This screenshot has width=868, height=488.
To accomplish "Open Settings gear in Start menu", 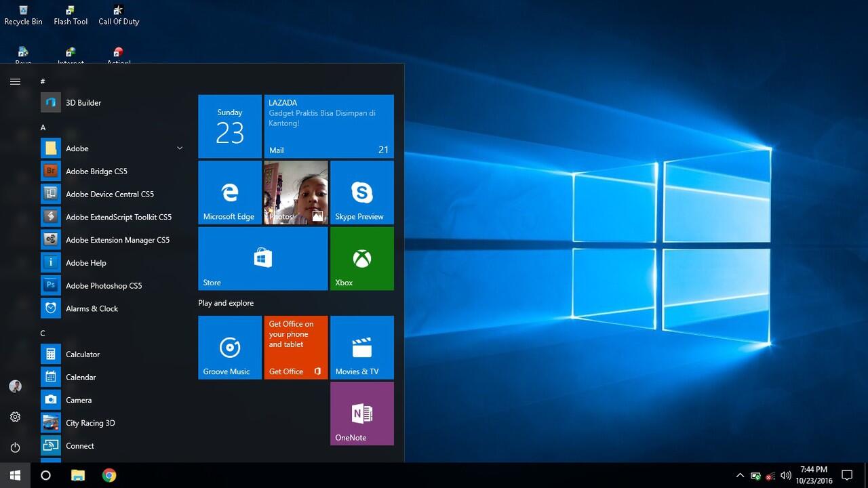I will (15, 417).
